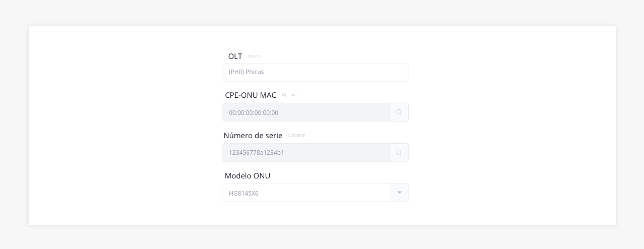Search by the CPE-ONU MAC magnifier icon

pos(399,112)
